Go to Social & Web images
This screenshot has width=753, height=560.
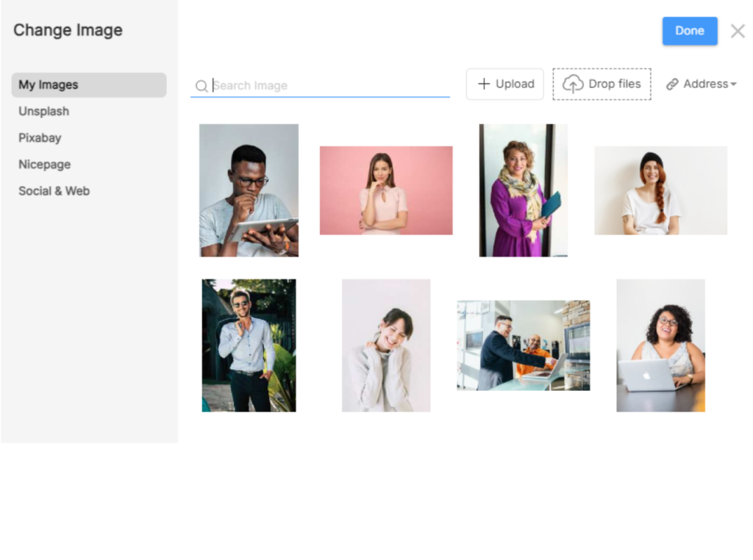[54, 190]
